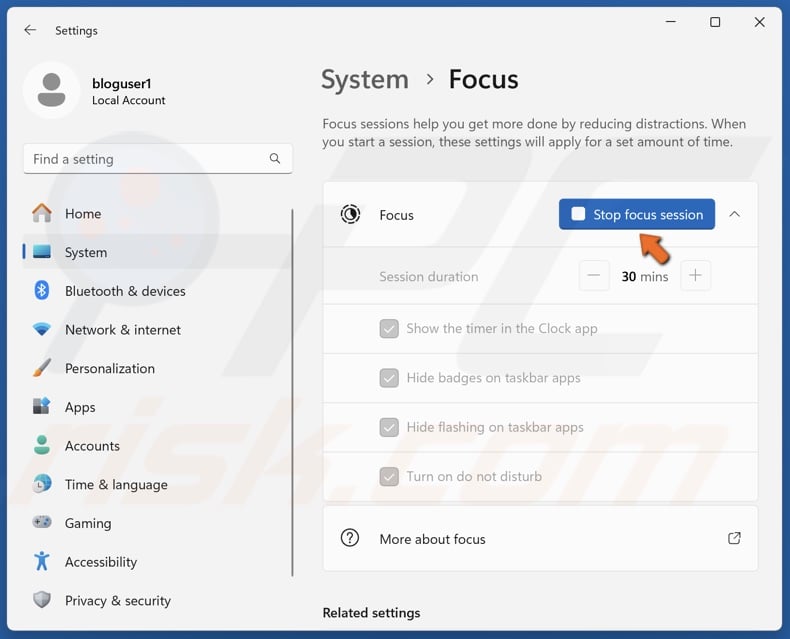This screenshot has width=790, height=639.
Task: Open Accessibility settings page
Action: (x=157, y=562)
